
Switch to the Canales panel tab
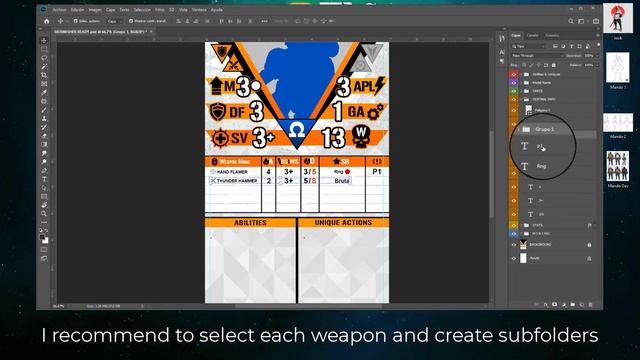533,36
